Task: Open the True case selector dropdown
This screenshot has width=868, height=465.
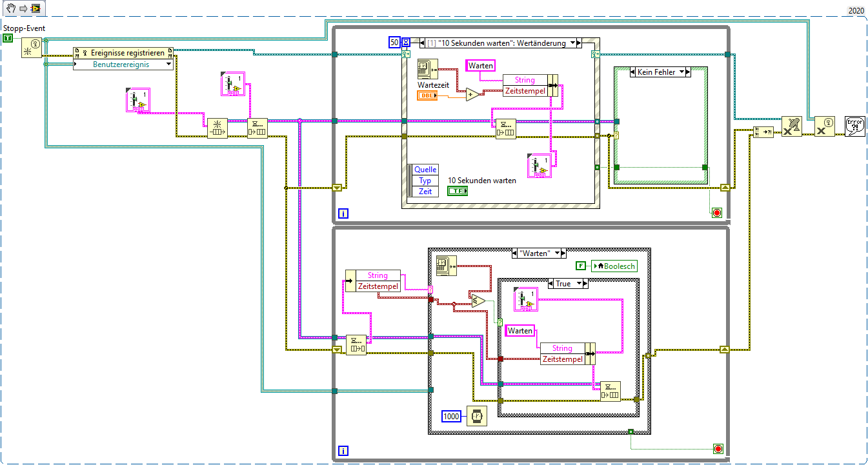Action: (578, 284)
